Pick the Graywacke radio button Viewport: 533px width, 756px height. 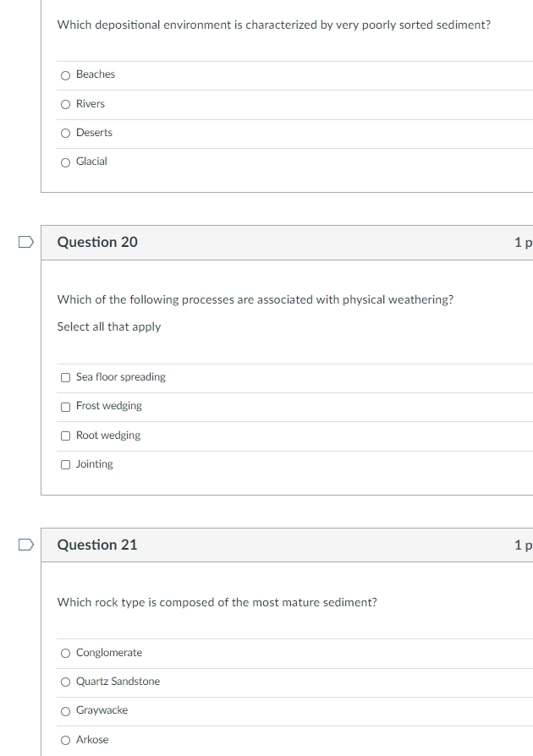point(66,711)
